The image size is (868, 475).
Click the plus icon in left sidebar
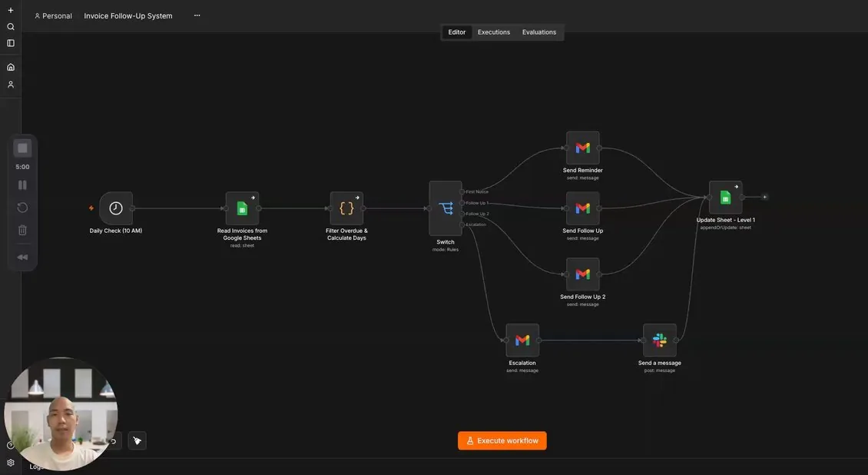tap(11, 10)
